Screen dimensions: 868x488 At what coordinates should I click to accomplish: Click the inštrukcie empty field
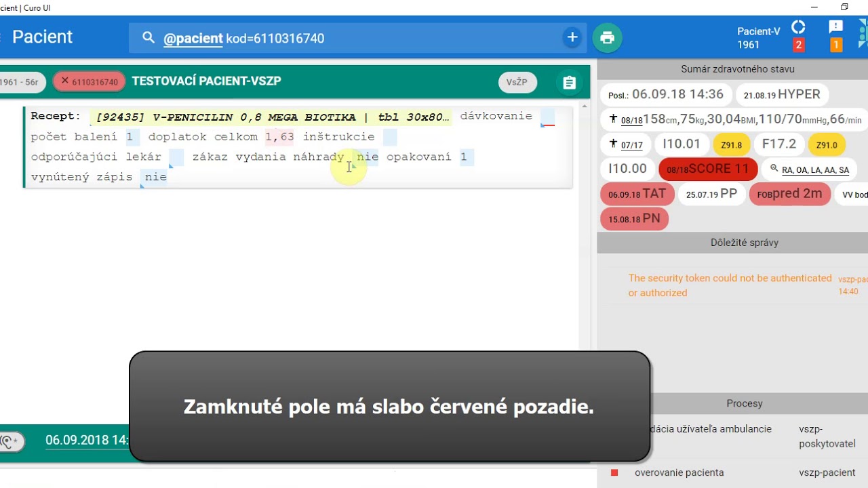[390, 137]
